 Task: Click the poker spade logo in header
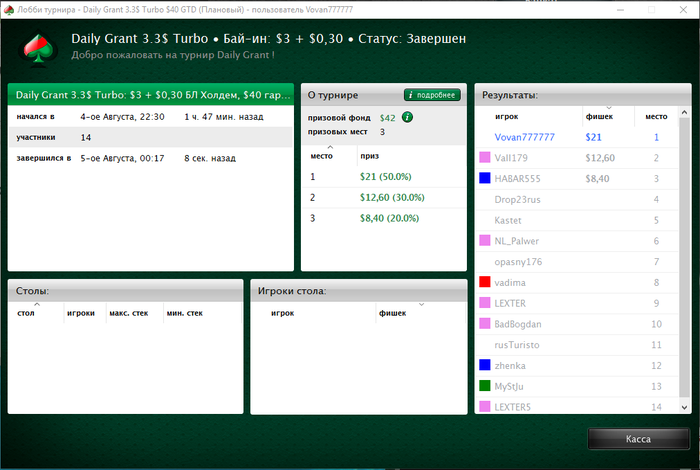[x=38, y=49]
